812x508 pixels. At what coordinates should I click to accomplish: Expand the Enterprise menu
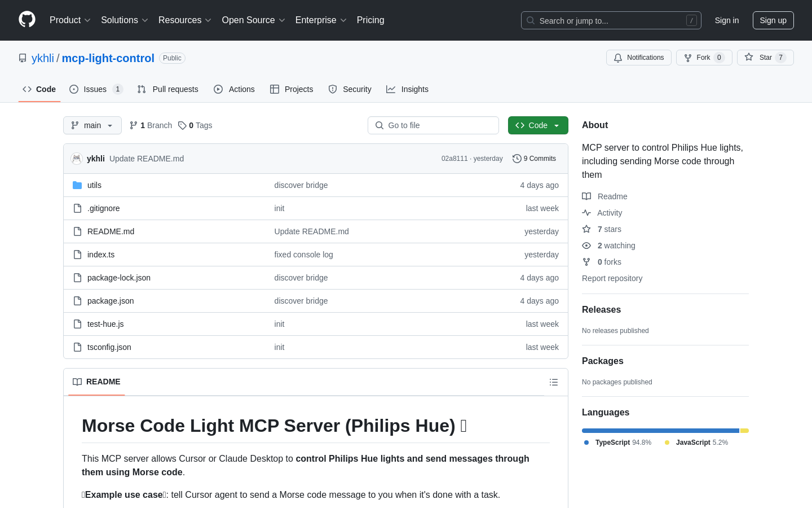321,20
